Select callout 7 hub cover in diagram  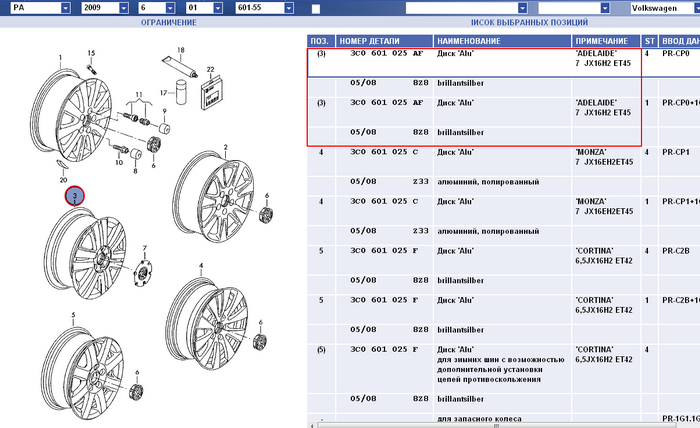pos(145,248)
